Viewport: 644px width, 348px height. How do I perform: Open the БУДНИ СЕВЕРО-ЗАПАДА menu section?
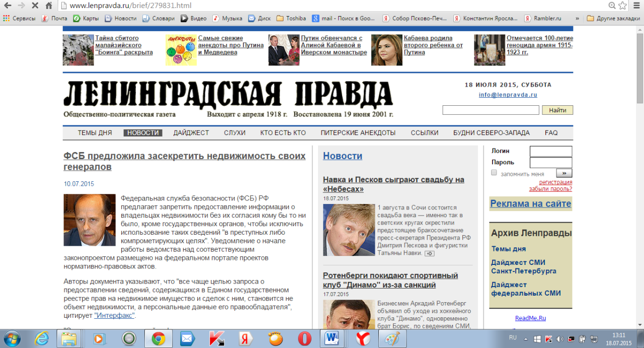[x=492, y=133]
